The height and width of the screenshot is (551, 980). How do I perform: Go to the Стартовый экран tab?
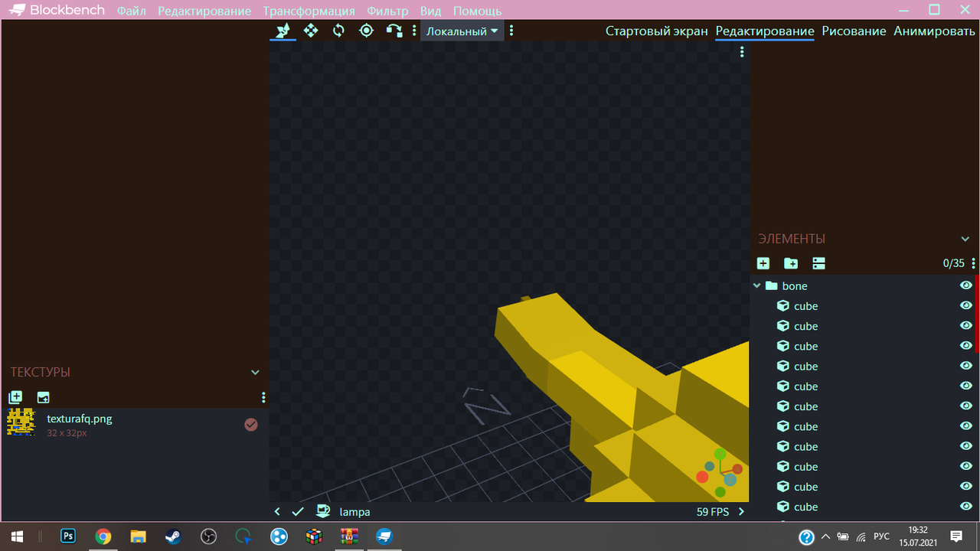656,31
